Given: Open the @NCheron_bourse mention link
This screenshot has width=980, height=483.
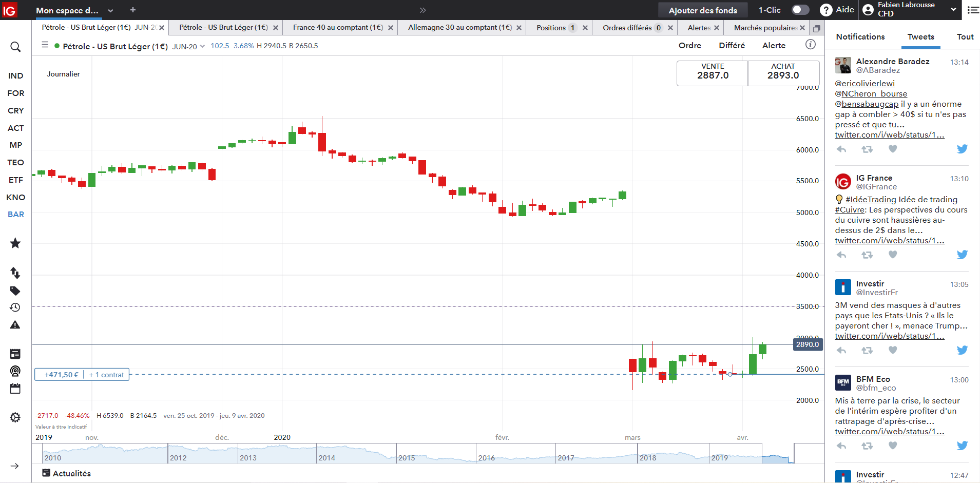Looking at the screenshot, I should point(871,94).
